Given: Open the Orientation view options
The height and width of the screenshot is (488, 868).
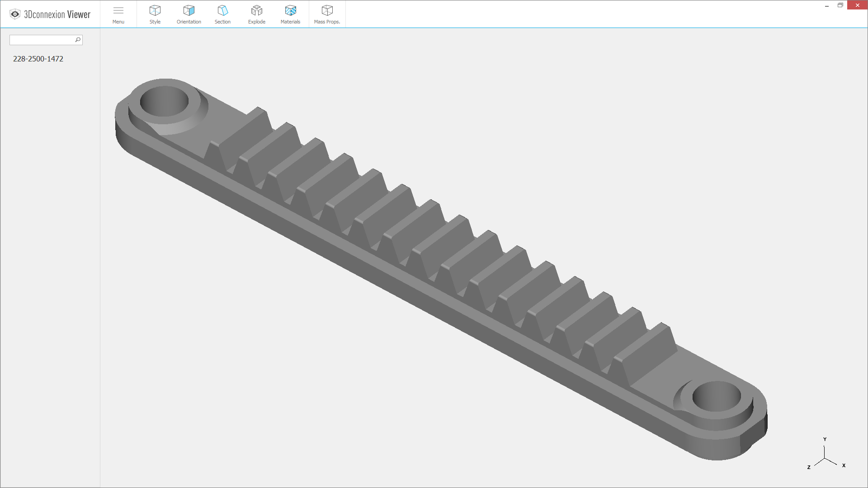Looking at the screenshot, I should pos(189,14).
